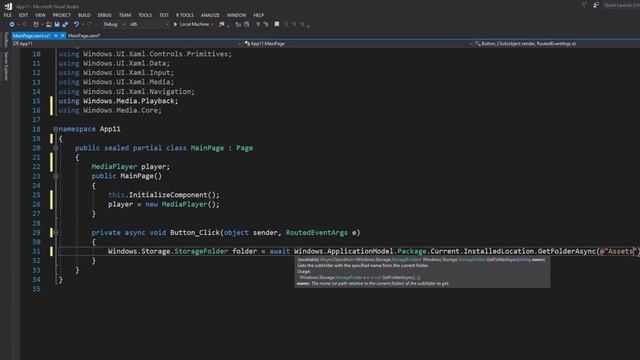Click the toolbar icon right of Local Machine
640x360 pixels.
(222, 24)
